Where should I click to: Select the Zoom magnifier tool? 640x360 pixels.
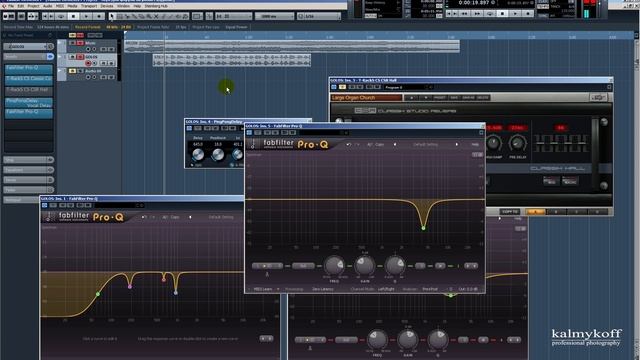coord(149,16)
